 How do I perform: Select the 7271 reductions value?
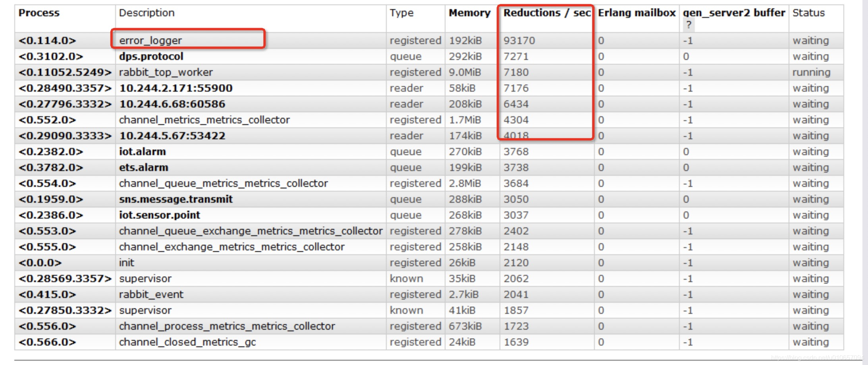(516, 56)
